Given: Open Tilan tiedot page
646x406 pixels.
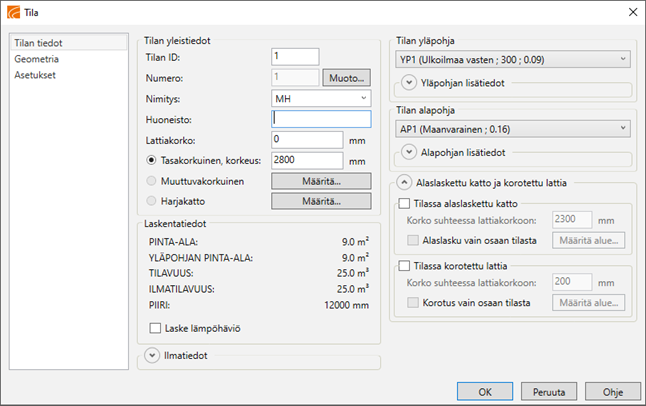Looking at the screenshot, I should tap(38, 45).
